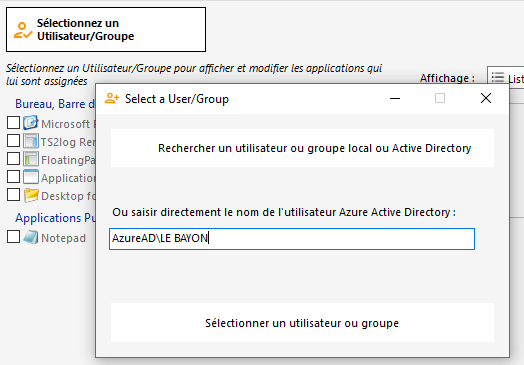524x365 pixels.
Task: Click the Azure Active Directory username field
Action: 292,239
